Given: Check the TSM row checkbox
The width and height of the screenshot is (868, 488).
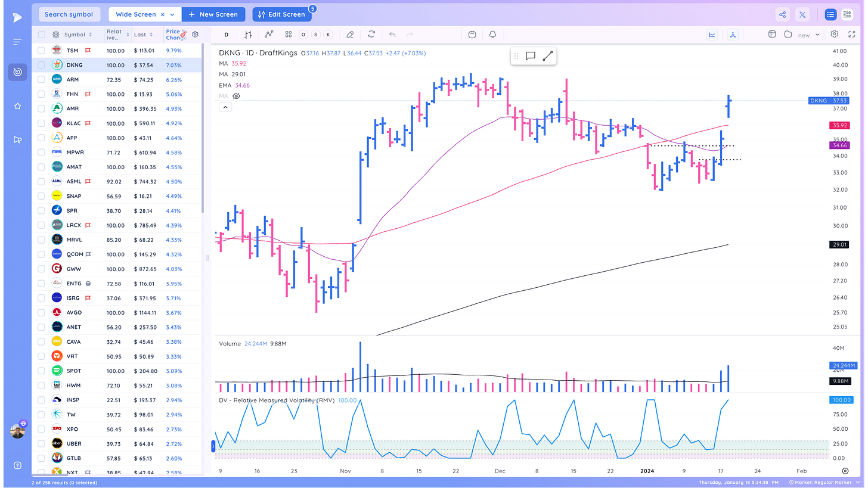Looking at the screenshot, I should tap(41, 51).
